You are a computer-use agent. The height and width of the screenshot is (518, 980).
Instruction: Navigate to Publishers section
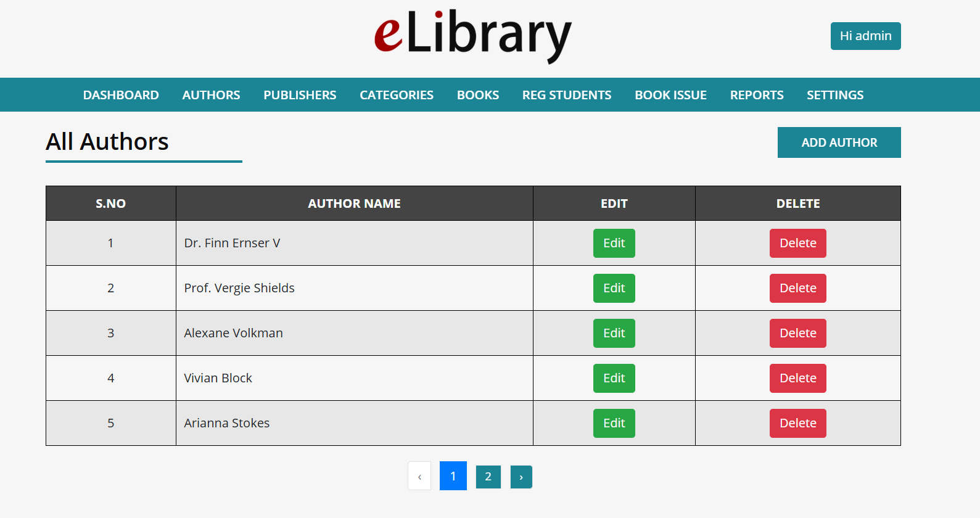tap(300, 95)
